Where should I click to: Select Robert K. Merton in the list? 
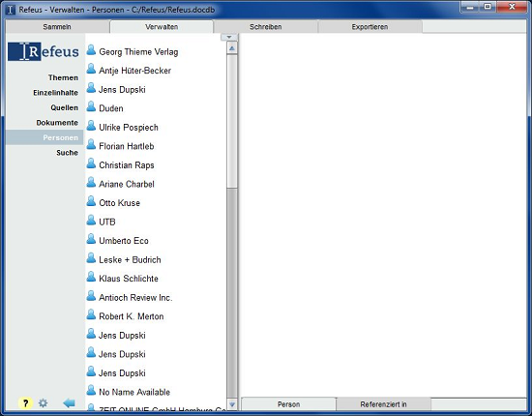point(132,316)
